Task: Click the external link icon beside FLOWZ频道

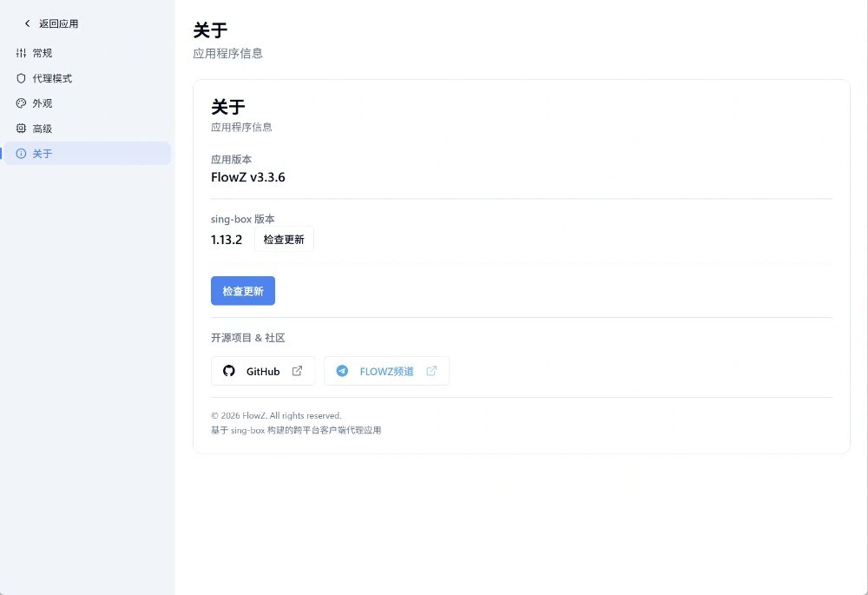Action: pyautogui.click(x=431, y=371)
